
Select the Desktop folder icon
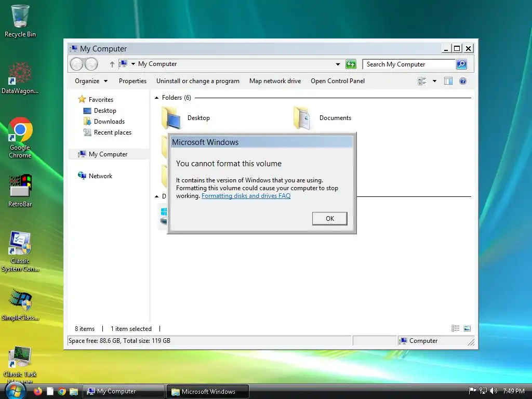click(171, 118)
